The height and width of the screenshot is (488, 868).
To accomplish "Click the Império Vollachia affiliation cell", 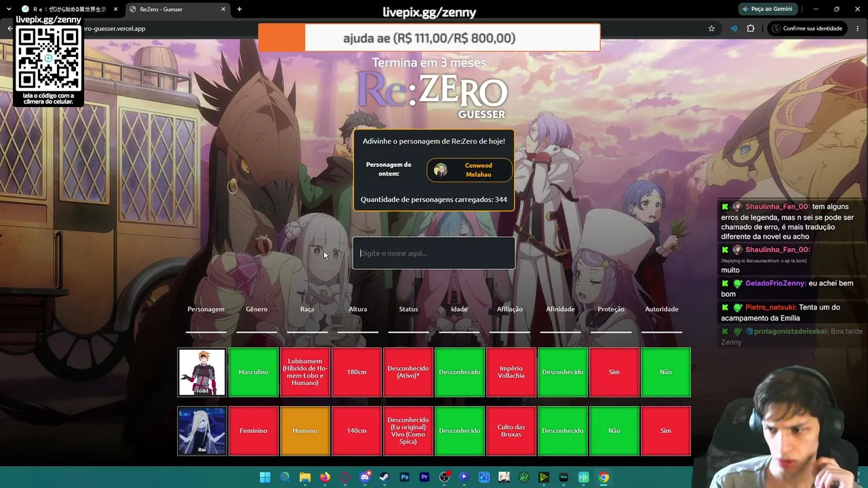I will [x=511, y=372].
